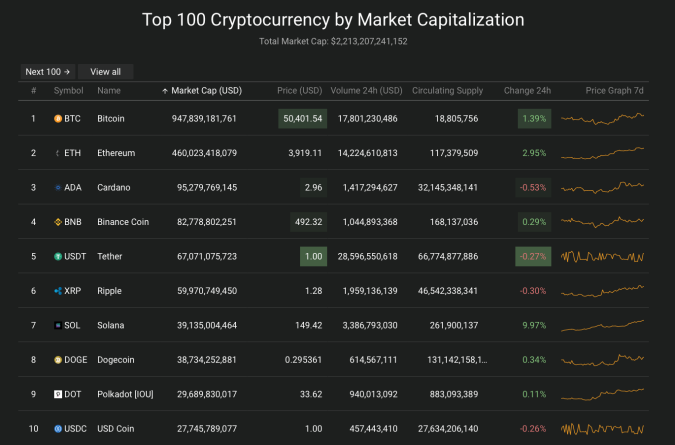Click the Ethereum ETH coin icon
Screen dimensions: 675x445
58,153
